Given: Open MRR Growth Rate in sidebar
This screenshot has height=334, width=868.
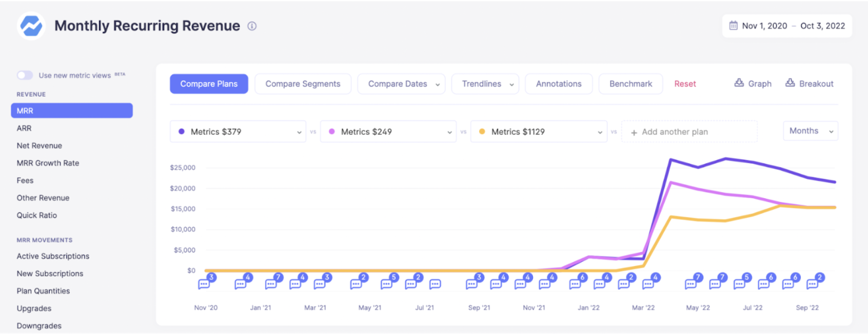Looking at the screenshot, I should (48, 163).
